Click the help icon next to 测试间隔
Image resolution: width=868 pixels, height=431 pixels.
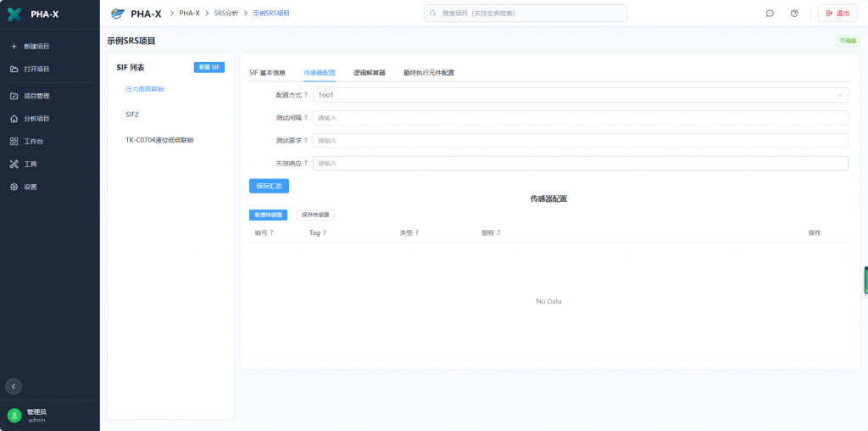306,118
